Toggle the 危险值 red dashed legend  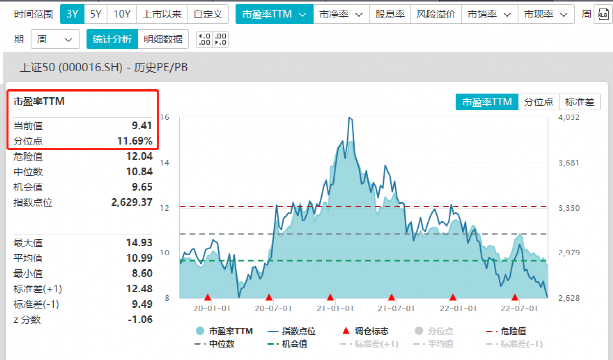[506, 331]
